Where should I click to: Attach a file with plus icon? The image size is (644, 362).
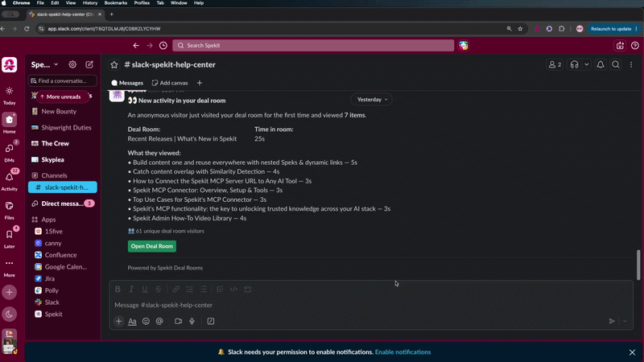[x=118, y=321]
